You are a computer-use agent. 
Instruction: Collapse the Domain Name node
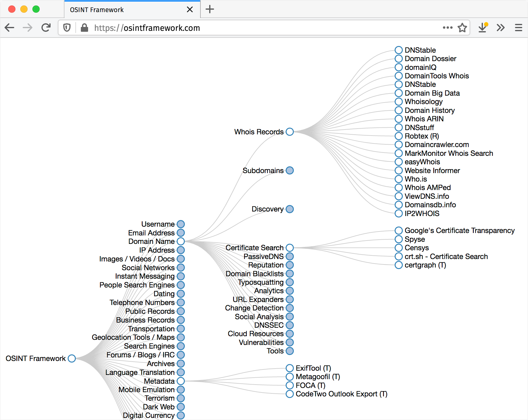pos(181,241)
